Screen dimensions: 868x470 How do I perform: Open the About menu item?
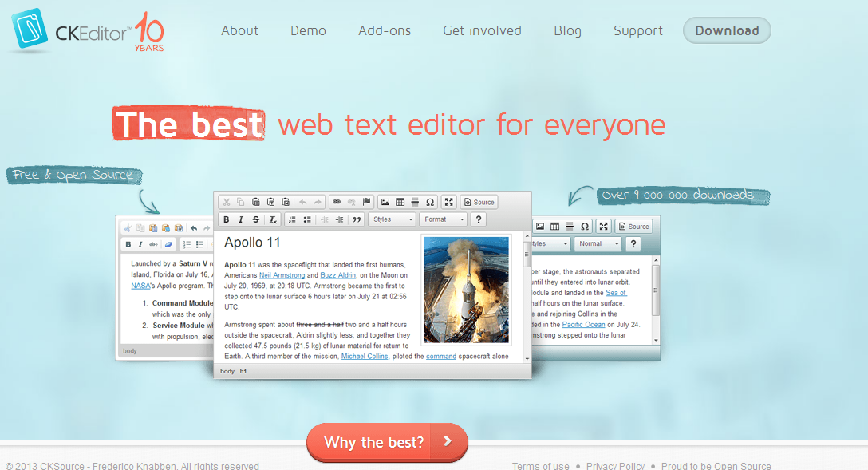pyautogui.click(x=239, y=30)
